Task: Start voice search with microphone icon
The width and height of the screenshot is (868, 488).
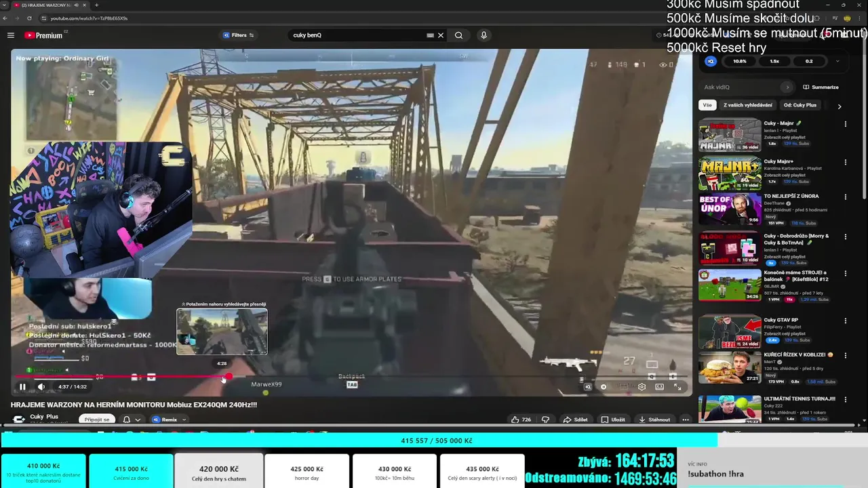Action: click(484, 35)
